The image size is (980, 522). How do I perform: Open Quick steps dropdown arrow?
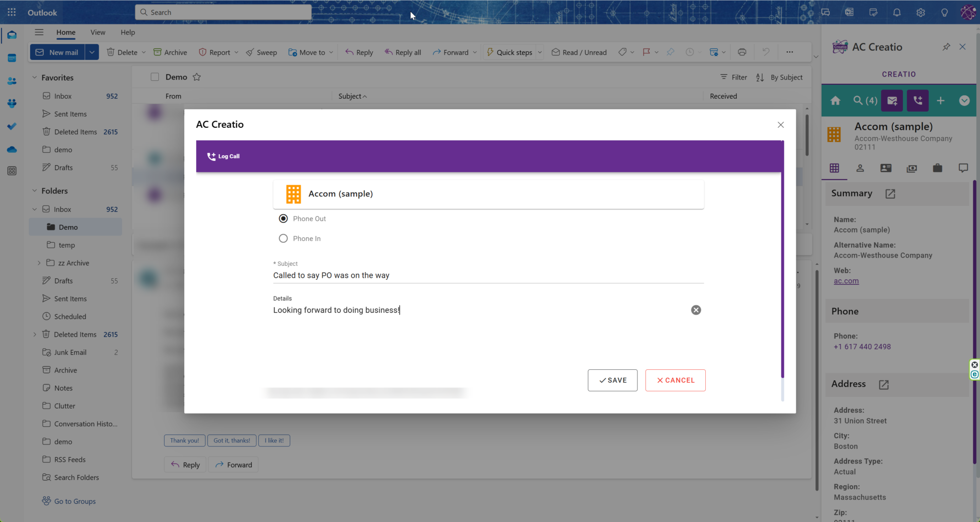(540, 52)
